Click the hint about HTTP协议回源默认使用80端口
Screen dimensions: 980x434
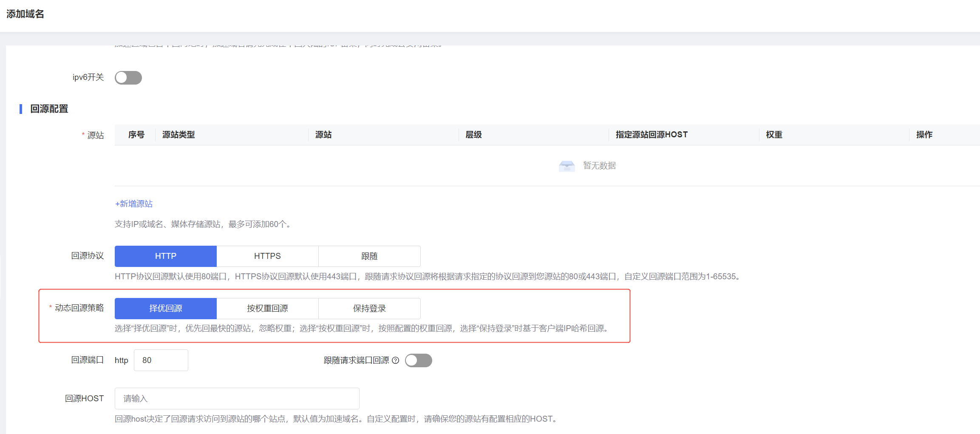click(429, 277)
